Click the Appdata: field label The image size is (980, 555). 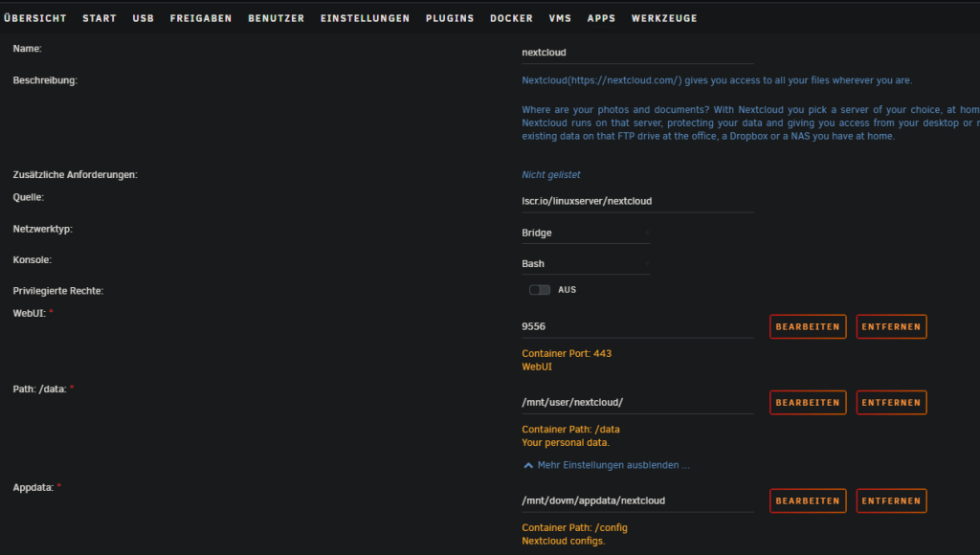[33, 487]
